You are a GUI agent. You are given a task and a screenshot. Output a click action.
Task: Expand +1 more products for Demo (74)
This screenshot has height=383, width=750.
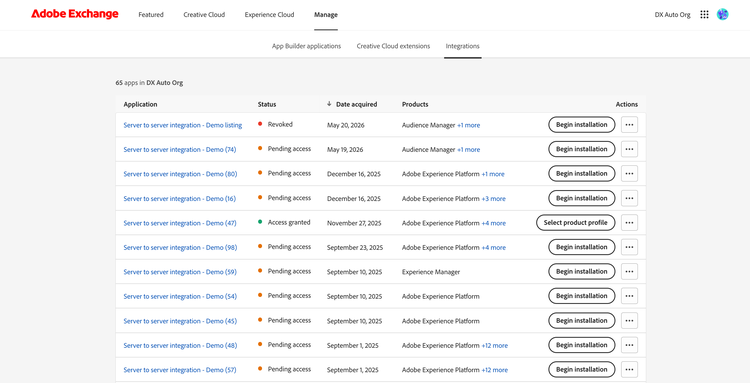[x=468, y=150]
